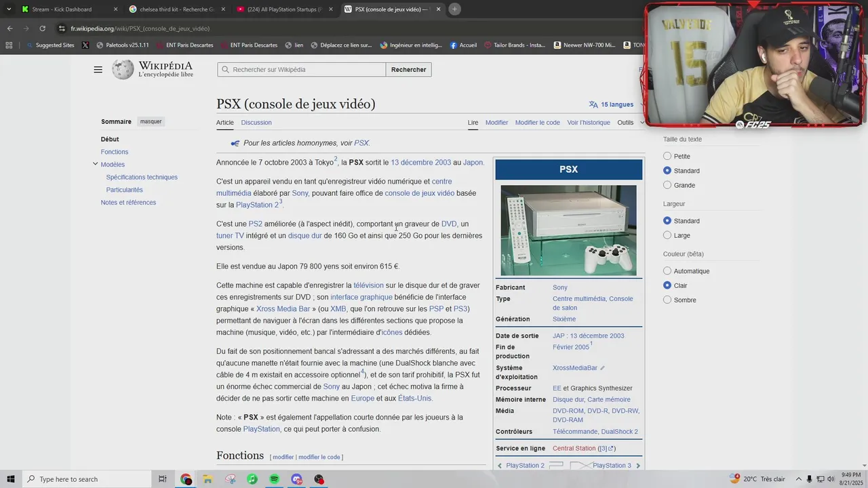The image size is (868, 488).
Task: Go to Fonctions in the sommaire
Action: pos(115,152)
